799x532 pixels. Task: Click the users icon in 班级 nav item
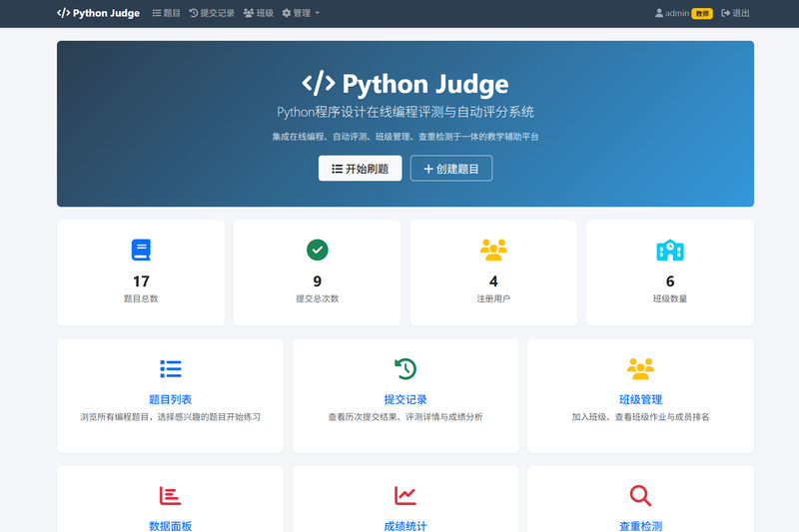248,13
